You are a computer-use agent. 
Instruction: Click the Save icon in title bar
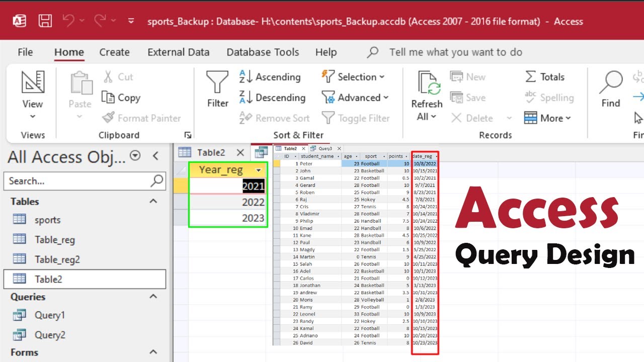pyautogui.click(x=45, y=21)
